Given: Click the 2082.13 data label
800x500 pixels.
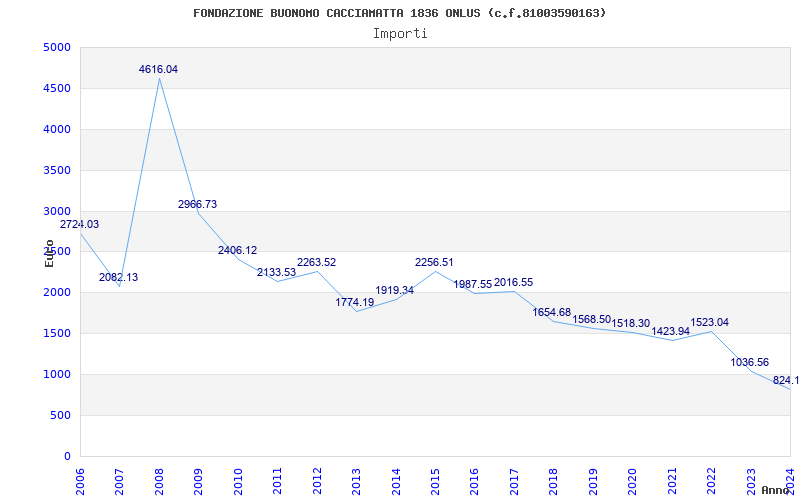Looking at the screenshot, I should pos(118,278).
